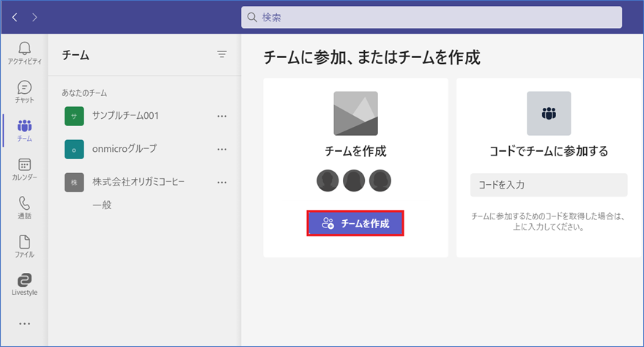Show more apps via sidebar ellipsis
The width and height of the screenshot is (644, 347).
click(24, 323)
